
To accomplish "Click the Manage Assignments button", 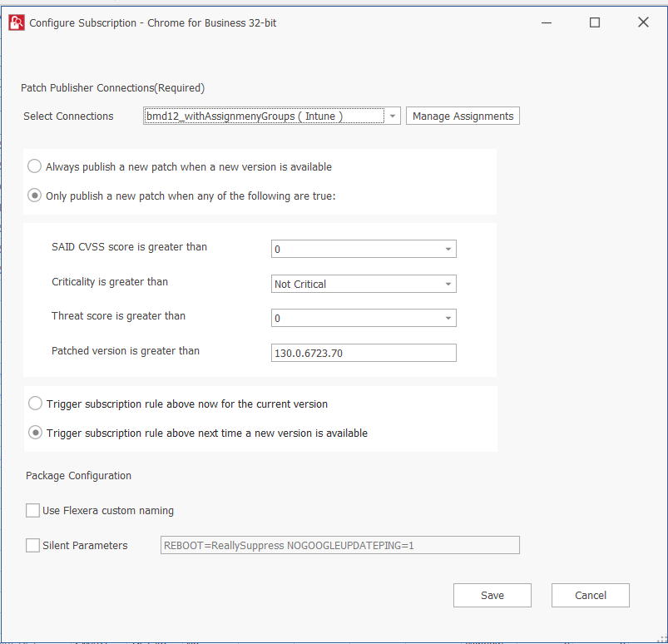I will [x=463, y=116].
